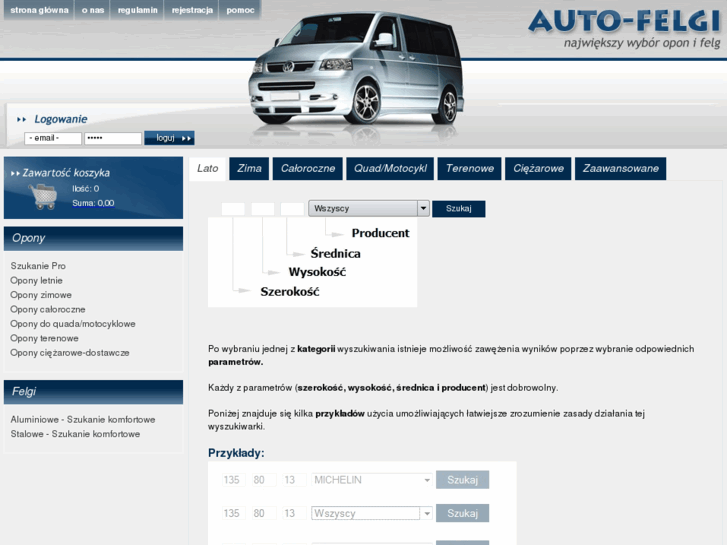This screenshot has width=727, height=545.
Task: Open MICHELIN dropdown in the example
Action: tap(372, 480)
